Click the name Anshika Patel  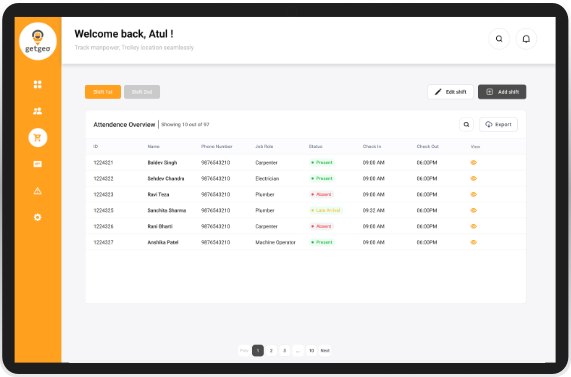click(x=163, y=242)
